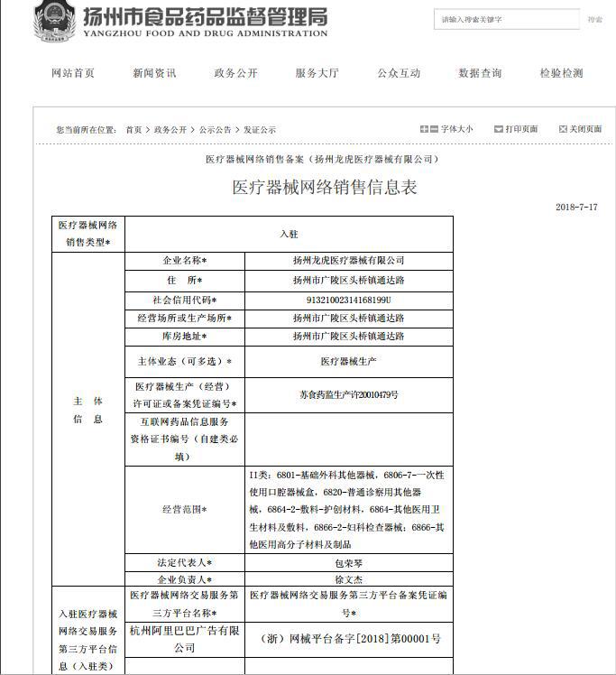Click the 字体大小 text link

[457, 129]
